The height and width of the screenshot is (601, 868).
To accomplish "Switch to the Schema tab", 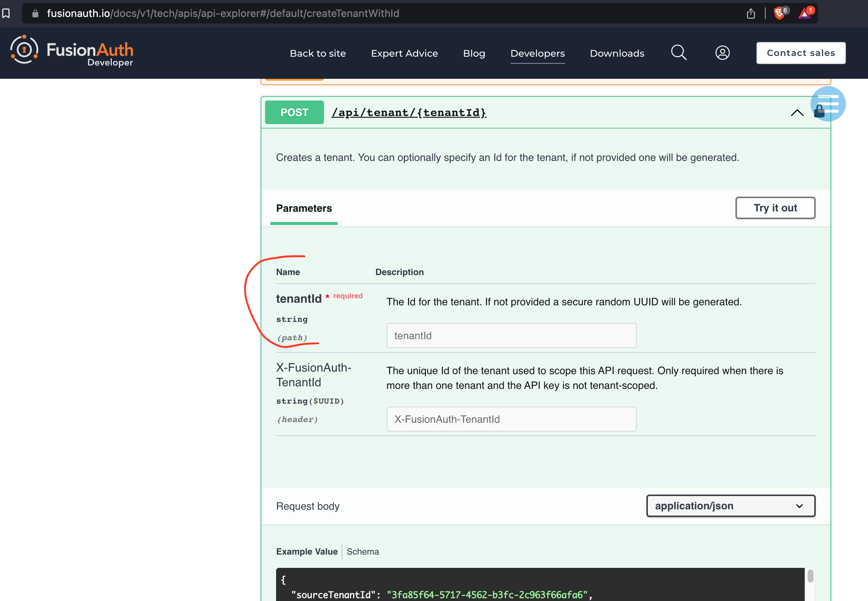I will pos(362,551).
